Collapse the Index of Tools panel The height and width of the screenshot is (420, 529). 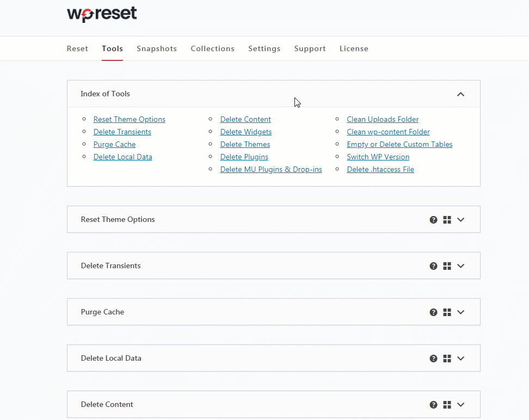[460, 94]
